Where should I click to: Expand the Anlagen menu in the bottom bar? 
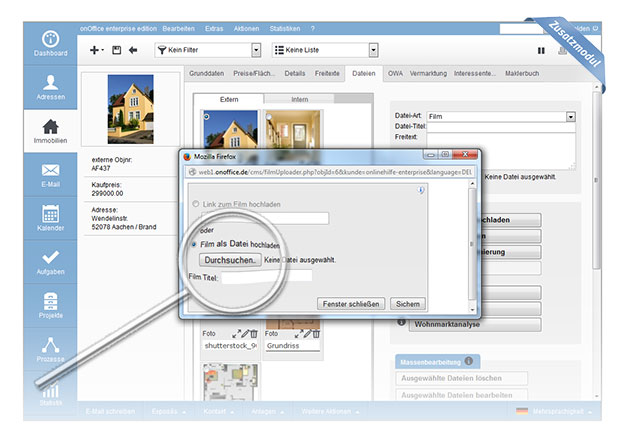click(x=267, y=411)
